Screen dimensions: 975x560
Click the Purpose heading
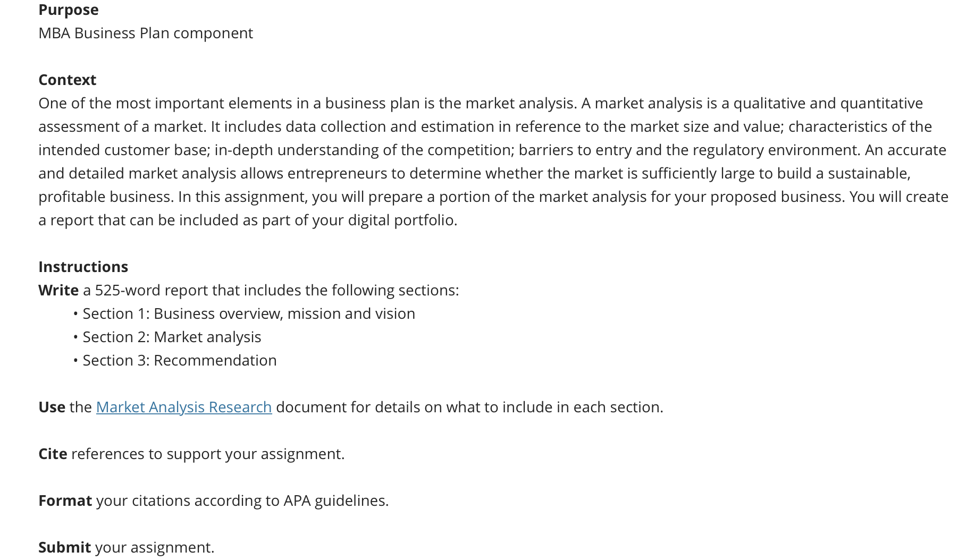point(69,10)
